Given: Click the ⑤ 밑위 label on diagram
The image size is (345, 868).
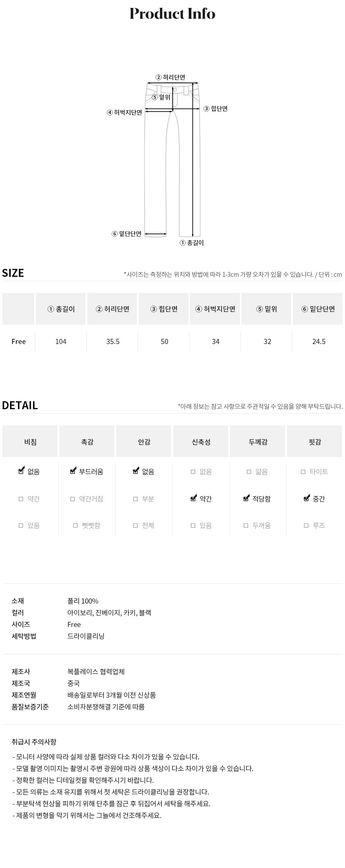Looking at the screenshot, I should pos(161,98).
